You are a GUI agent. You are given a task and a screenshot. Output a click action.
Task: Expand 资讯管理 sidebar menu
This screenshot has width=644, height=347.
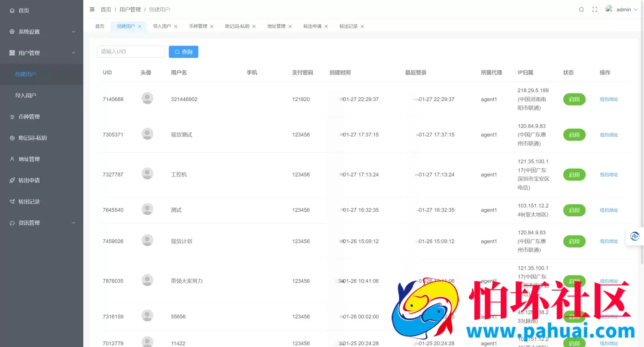(41, 223)
